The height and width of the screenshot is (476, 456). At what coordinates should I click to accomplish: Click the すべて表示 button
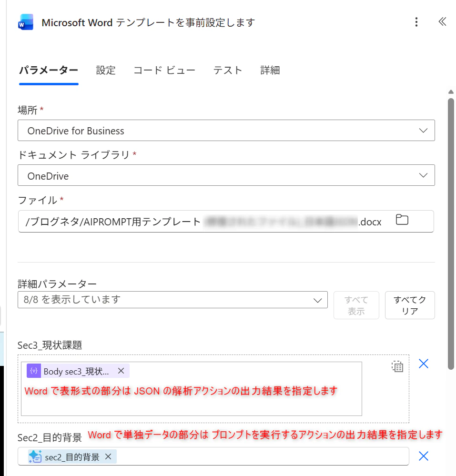356,305
